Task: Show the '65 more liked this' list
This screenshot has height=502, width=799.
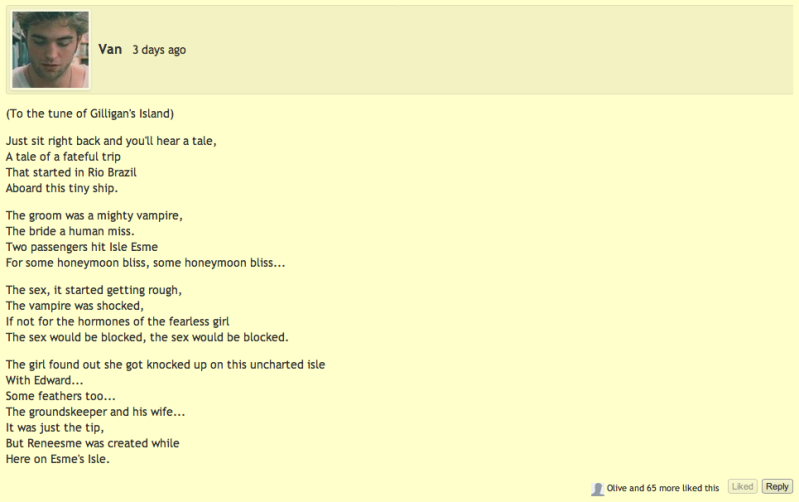Action: click(x=683, y=488)
